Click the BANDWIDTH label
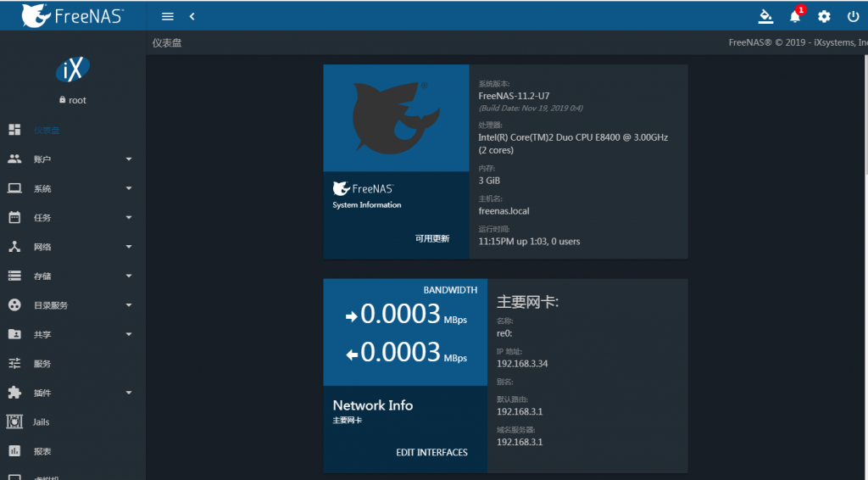868x480 pixels. [450, 290]
